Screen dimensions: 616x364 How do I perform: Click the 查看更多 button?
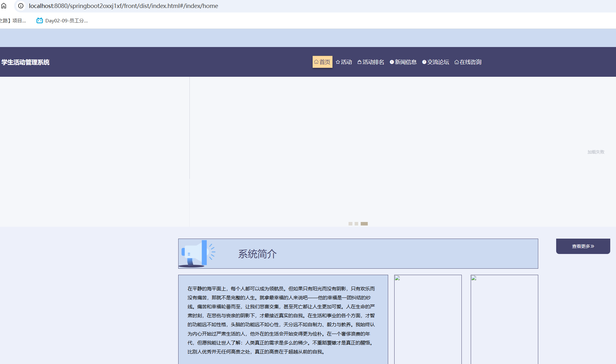pos(583,246)
